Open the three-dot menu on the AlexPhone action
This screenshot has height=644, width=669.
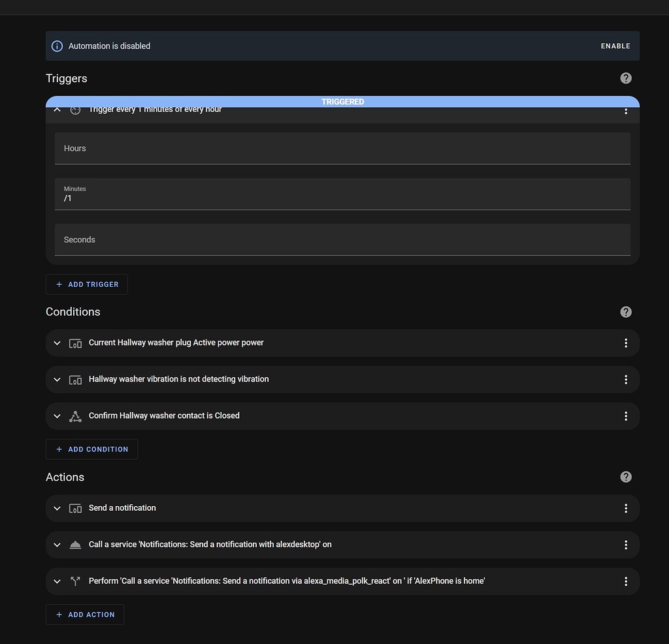click(626, 581)
